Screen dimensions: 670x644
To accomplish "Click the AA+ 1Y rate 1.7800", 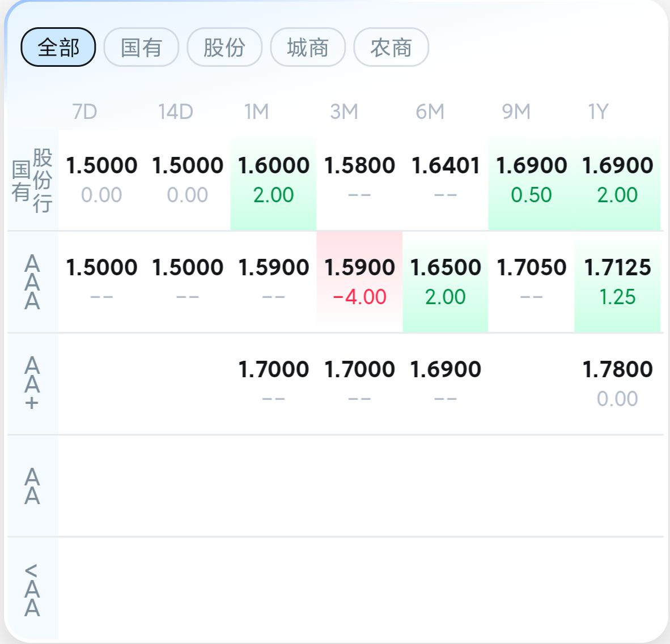I will (x=617, y=369).
